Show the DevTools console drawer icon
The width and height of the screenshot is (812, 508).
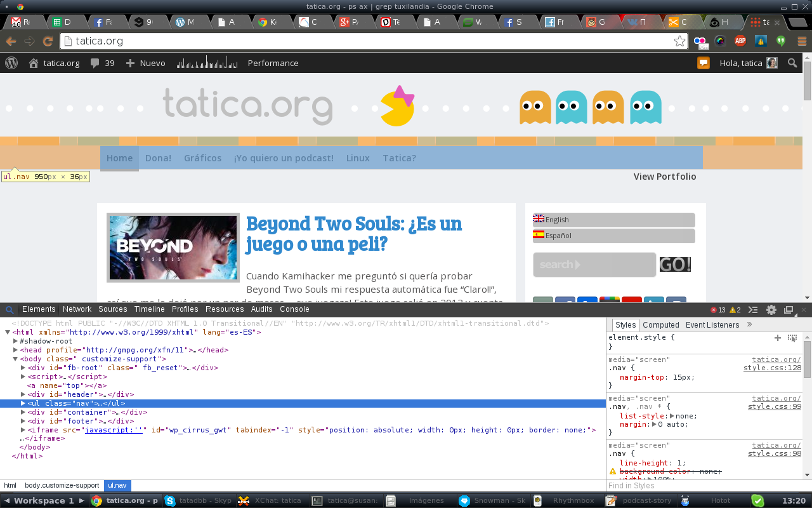tap(753, 310)
